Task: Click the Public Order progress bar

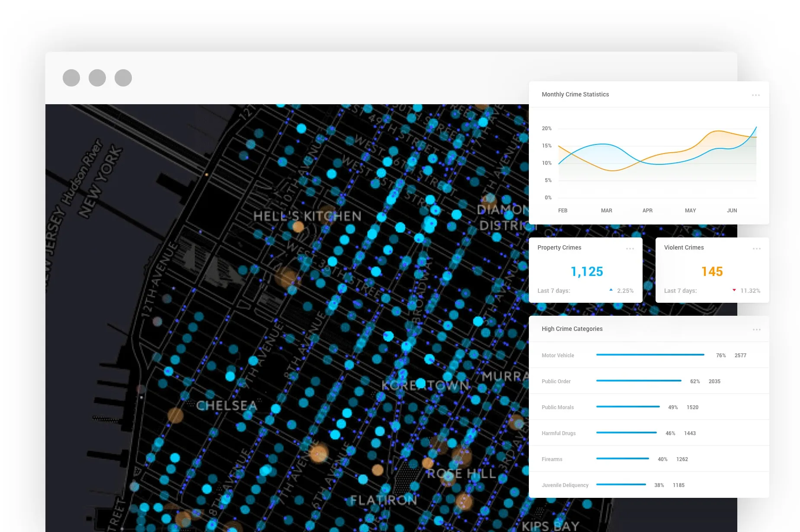Action: tap(639, 381)
